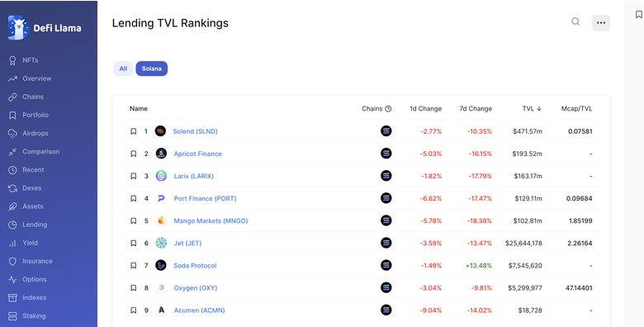Open Yield in the sidebar
Image resolution: width=644 pixels, height=327 pixels.
pyautogui.click(x=30, y=243)
